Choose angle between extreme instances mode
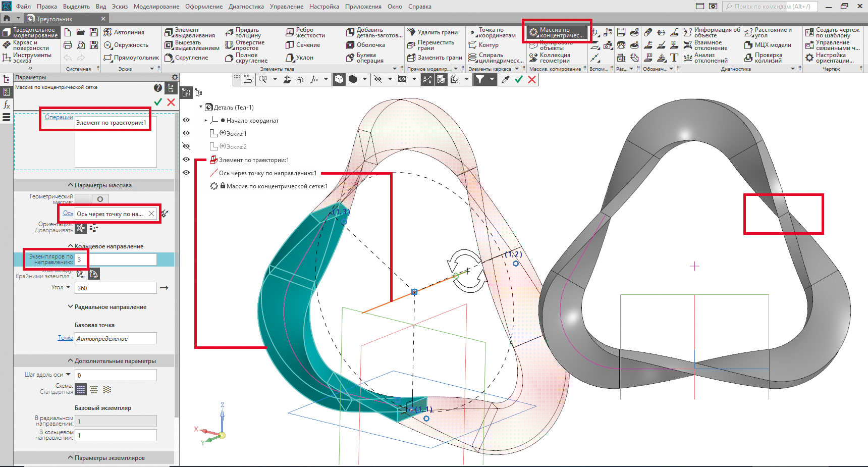Screen dimensions: 868x467 94,274
